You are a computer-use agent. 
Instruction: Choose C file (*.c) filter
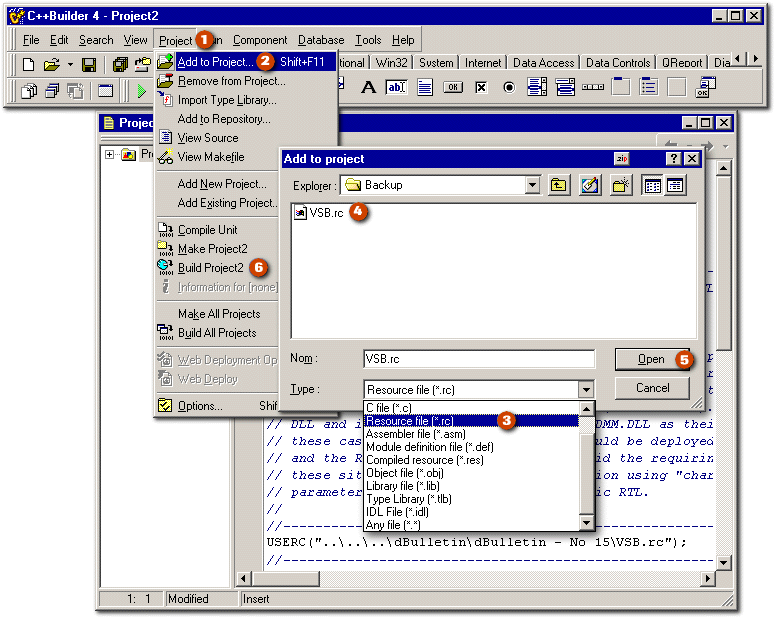(x=471, y=408)
